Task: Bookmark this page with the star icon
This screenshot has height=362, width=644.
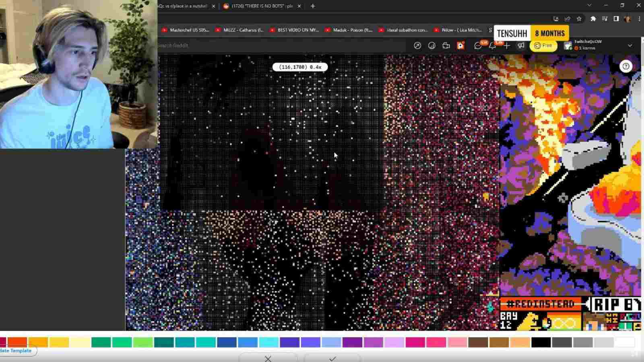Action: coord(579,19)
